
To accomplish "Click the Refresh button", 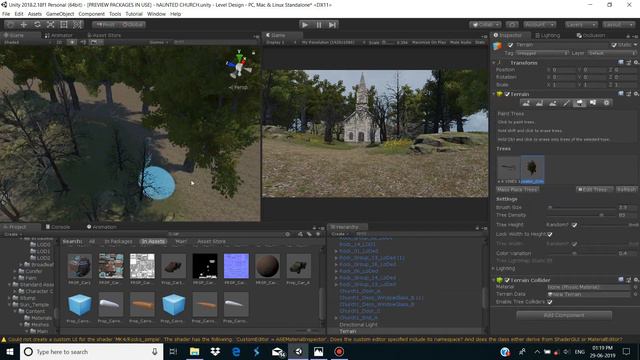I will (x=626, y=189).
